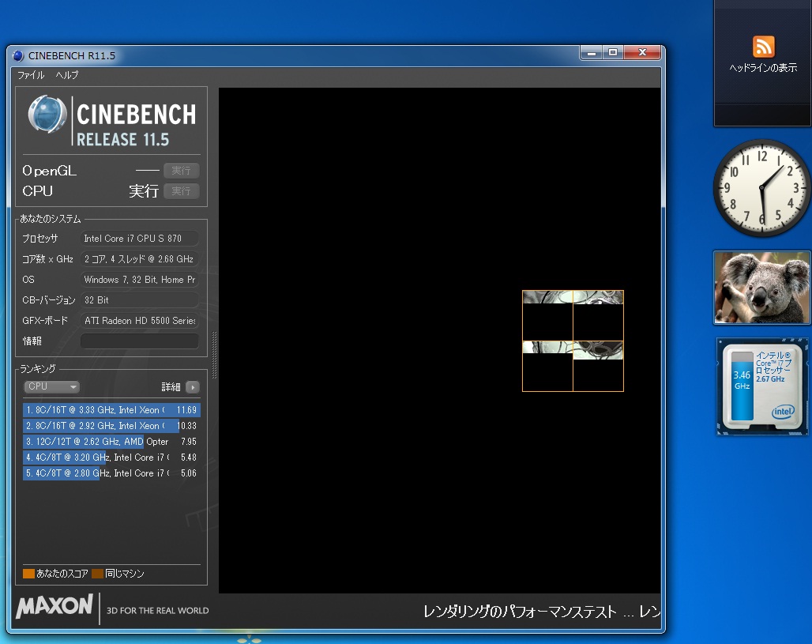
Task: Open the ヘルプ menu
Action: pos(67,74)
